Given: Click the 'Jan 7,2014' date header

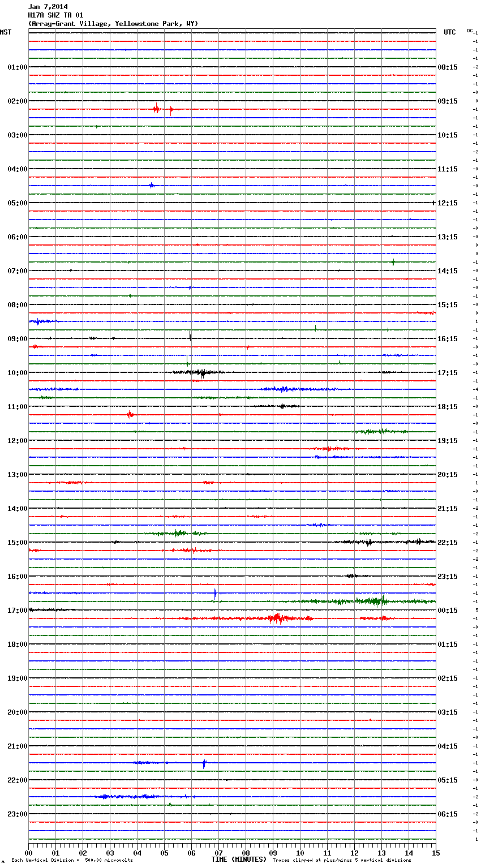Looking at the screenshot, I should point(48,7).
